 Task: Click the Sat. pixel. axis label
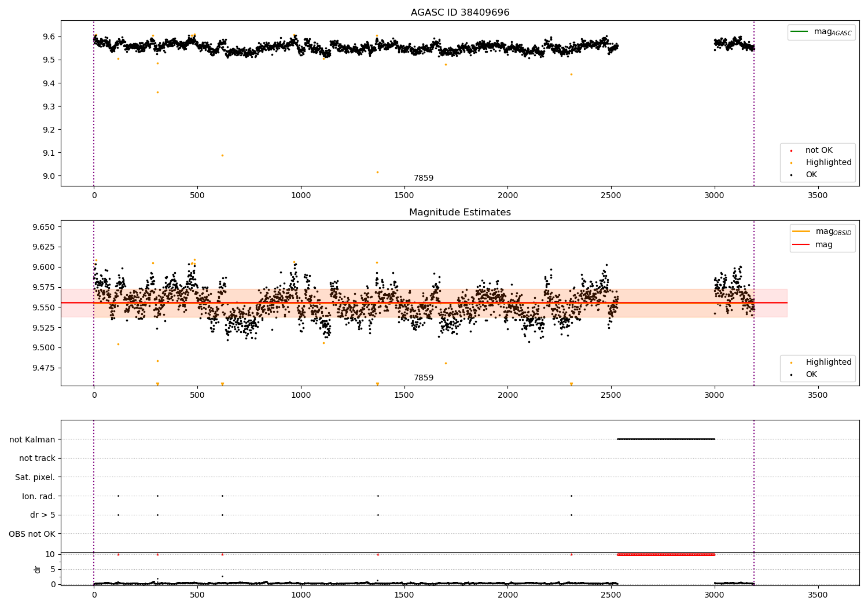35,477
